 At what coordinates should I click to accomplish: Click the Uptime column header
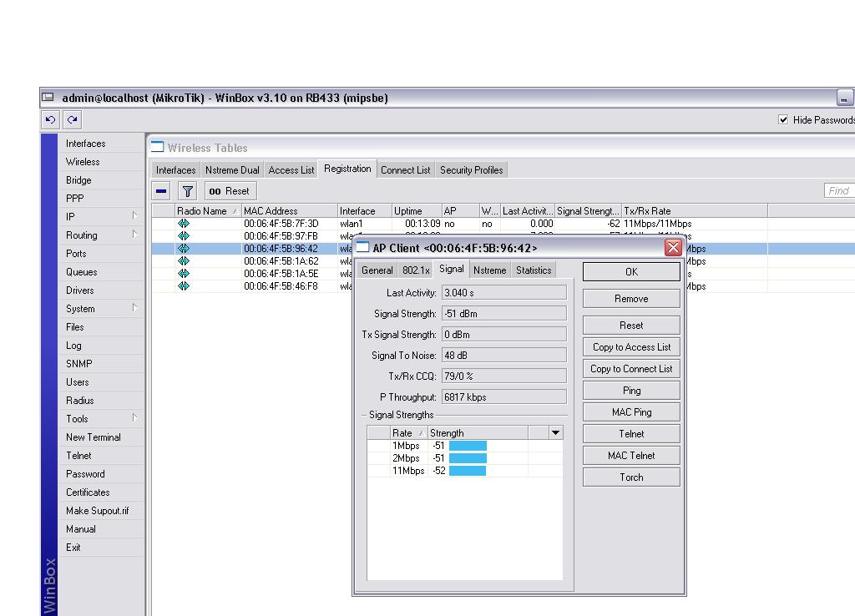(417, 211)
